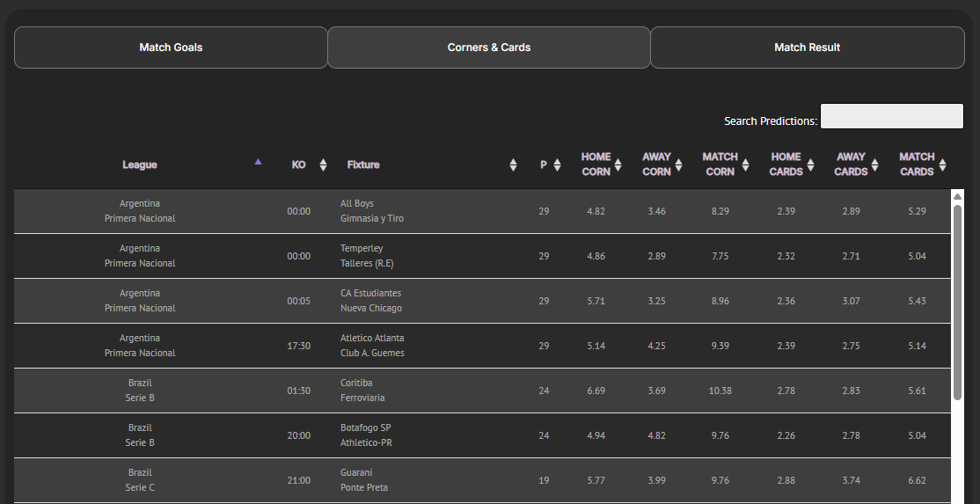Open the Coritiba vs Ferroviaria fixture row
Screen dimensions: 980x504
click(362, 391)
